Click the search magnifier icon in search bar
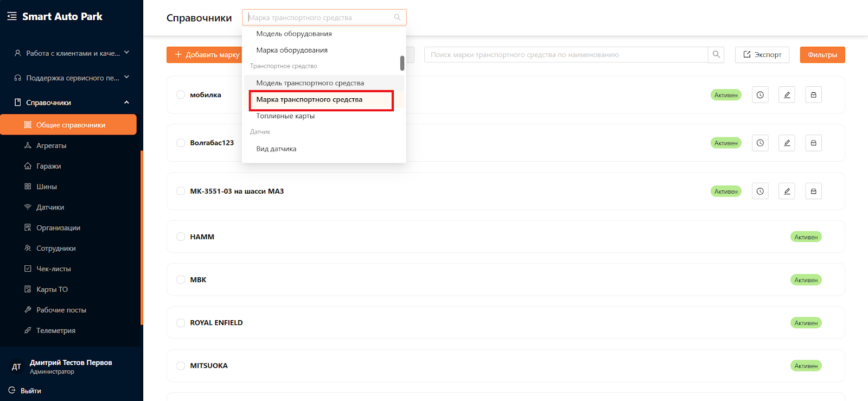 pos(716,55)
